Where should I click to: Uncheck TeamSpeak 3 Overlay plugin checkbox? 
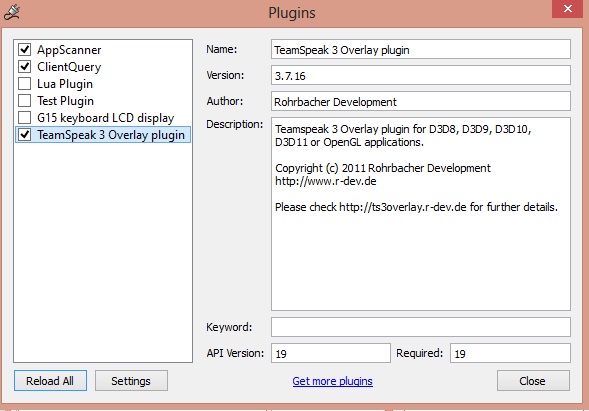(x=24, y=134)
